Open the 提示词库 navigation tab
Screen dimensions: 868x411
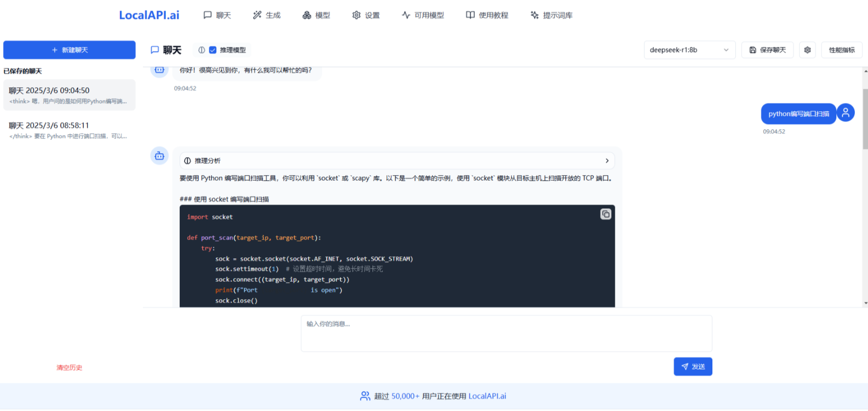pyautogui.click(x=552, y=15)
